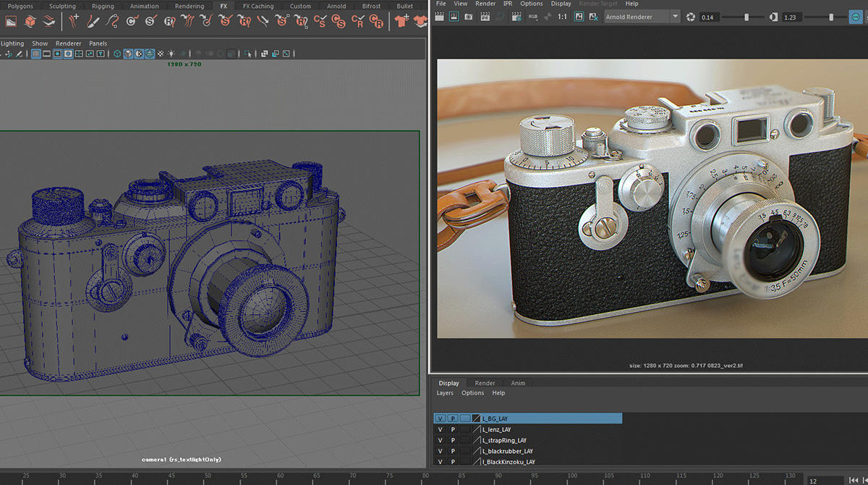Switch to Render layer tab

485,383
